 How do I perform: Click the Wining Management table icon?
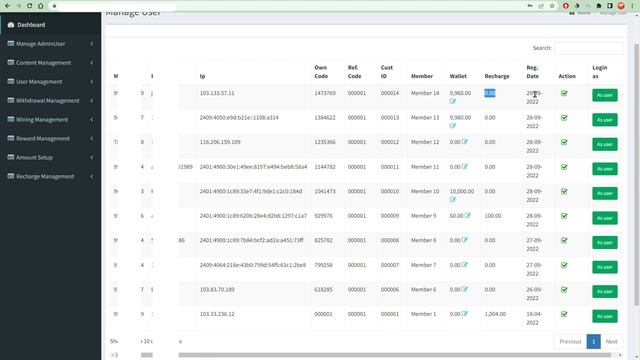(x=11, y=120)
